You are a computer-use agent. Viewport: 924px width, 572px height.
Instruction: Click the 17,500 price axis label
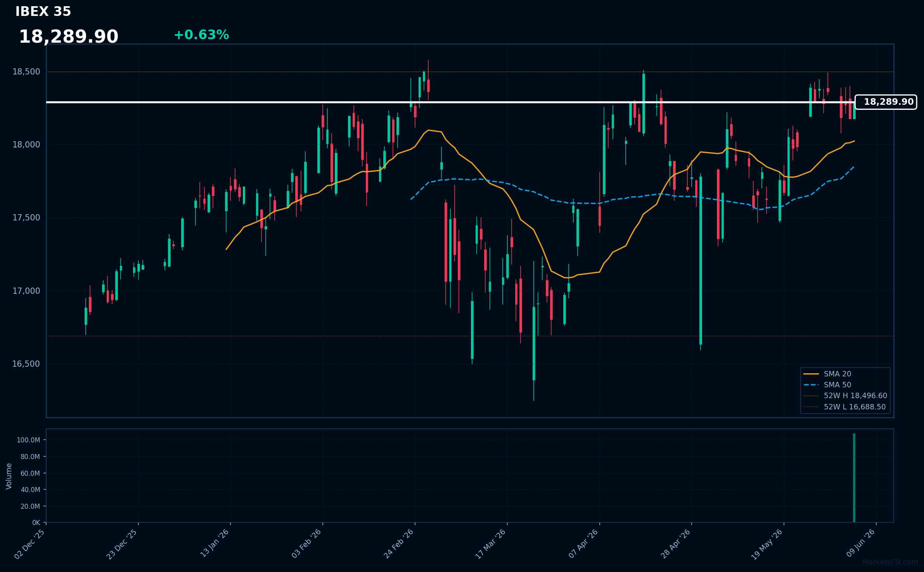(x=26, y=218)
